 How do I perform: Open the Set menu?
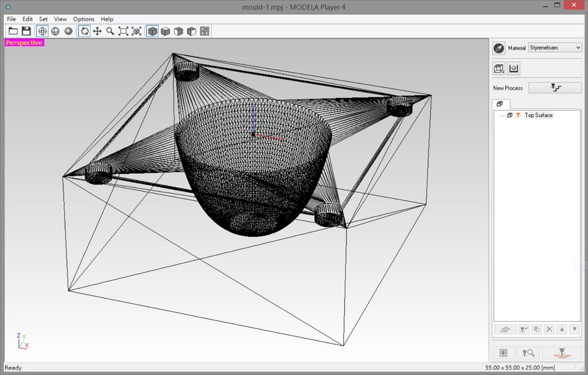(x=43, y=19)
